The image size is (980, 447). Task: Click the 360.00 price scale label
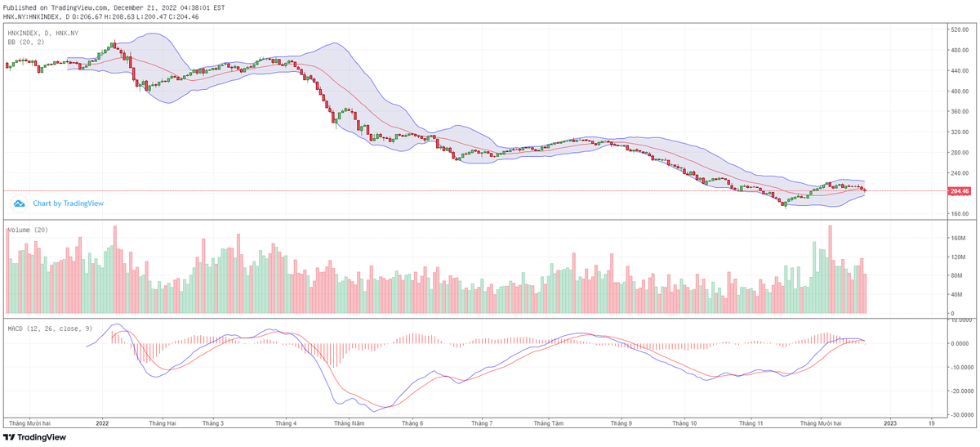(x=959, y=132)
